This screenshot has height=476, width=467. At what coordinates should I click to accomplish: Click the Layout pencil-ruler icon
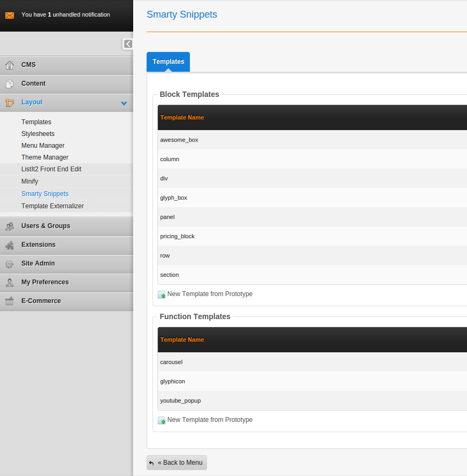10,103
